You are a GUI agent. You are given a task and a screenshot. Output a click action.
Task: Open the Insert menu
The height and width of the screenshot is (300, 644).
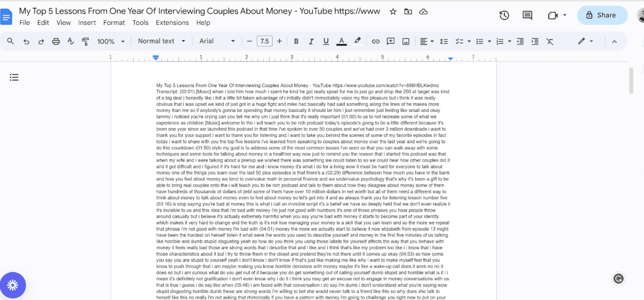(x=87, y=23)
